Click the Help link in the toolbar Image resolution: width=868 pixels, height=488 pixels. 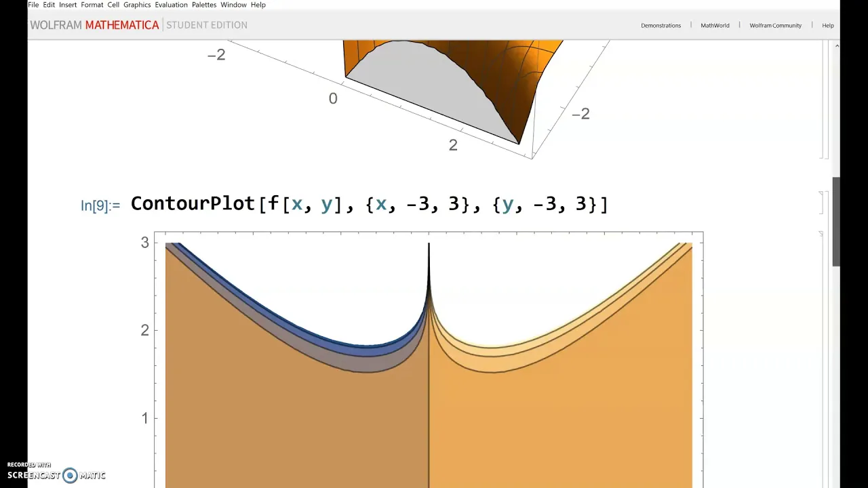click(x=828, y=26)
